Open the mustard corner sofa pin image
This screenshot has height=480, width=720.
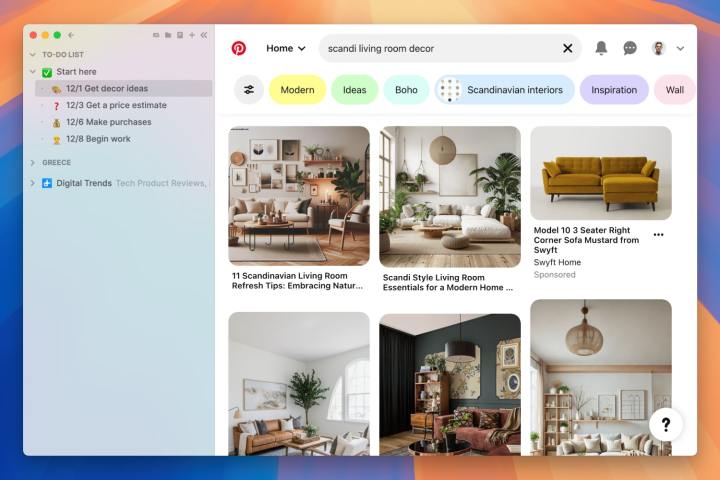pos(600,172)
